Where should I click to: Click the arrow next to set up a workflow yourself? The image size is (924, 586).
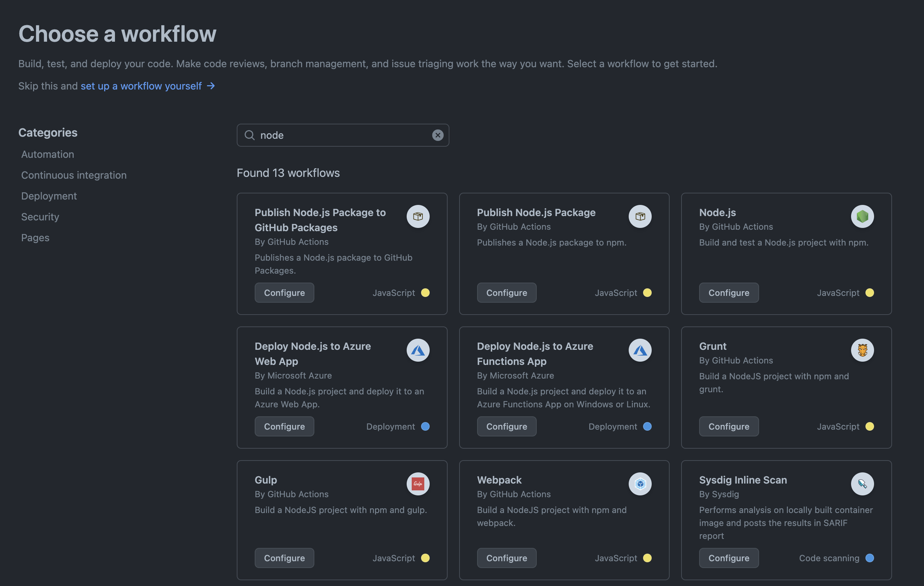click(x=211, y=86)
